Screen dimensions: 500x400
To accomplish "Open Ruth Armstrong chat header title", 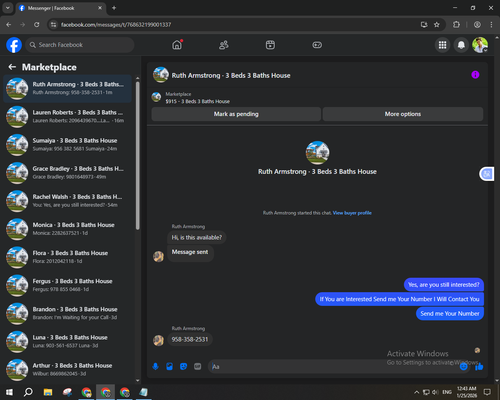I will pyautogui.click(x=231, y=76).
